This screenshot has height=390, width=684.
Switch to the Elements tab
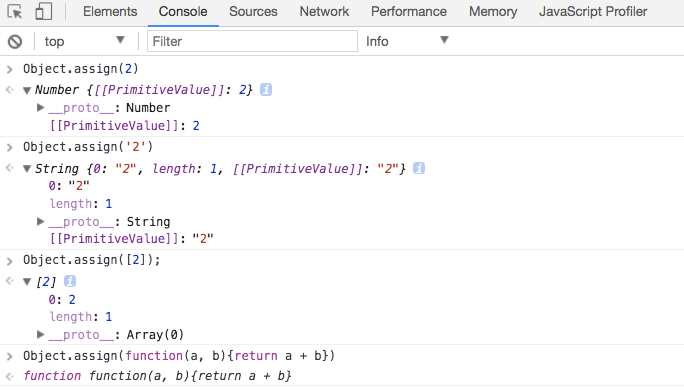(x=110, y=11)
